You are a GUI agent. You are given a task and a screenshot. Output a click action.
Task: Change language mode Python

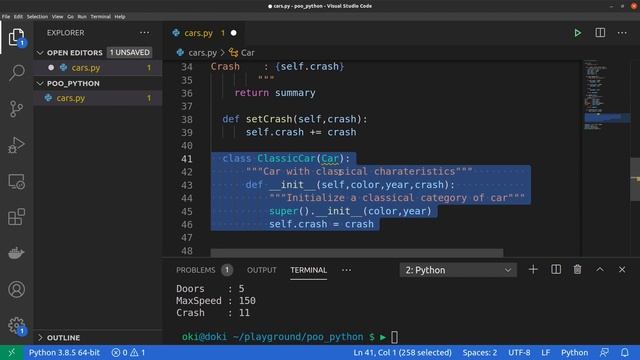tap(574, 352)
